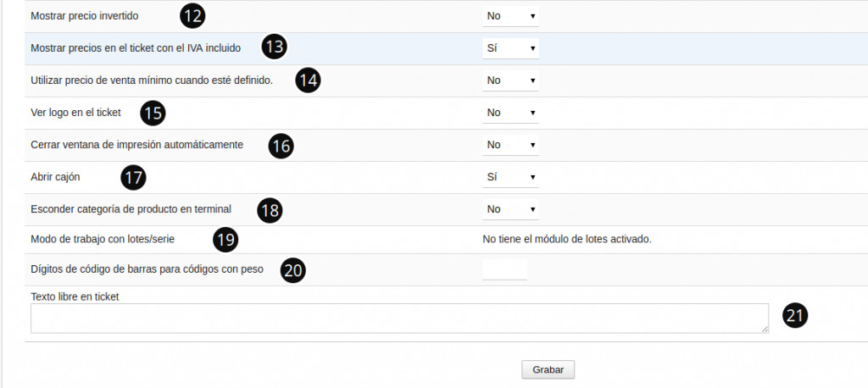Viewport: 868px width, 388px height.
Task: Click the number 21 marker badge
Action: pyautogui.click(x=795, y=316)
